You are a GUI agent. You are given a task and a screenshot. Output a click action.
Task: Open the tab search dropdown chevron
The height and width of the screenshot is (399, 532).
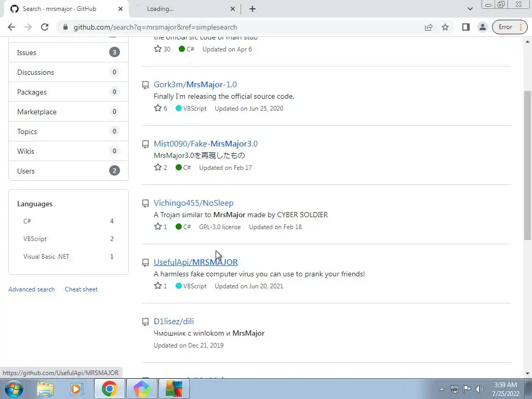point(470,9)
